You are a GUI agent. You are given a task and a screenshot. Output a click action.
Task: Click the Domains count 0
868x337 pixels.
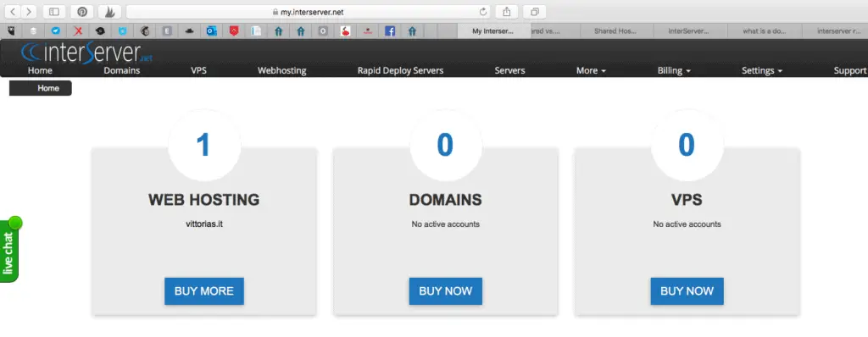[446, 145]
